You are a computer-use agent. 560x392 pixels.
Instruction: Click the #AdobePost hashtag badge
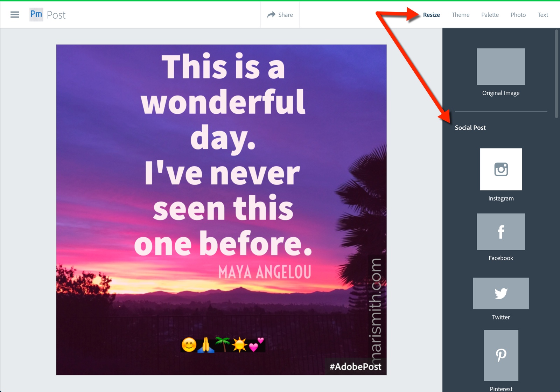[x=356, y=366]
